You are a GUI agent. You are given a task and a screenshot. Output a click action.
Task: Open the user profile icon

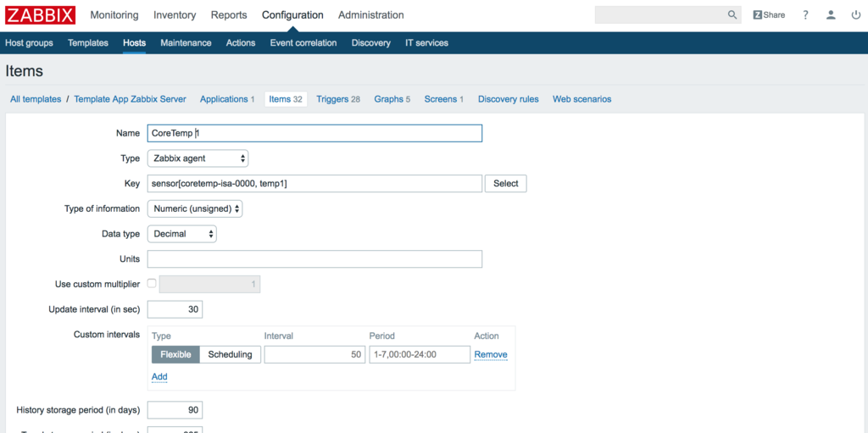point(831,15)
